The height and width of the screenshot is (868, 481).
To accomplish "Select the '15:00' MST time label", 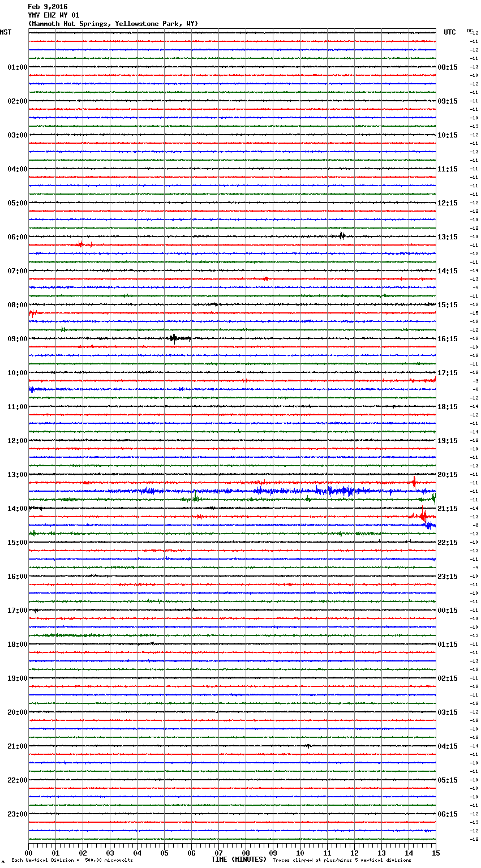I will (18, 543).
